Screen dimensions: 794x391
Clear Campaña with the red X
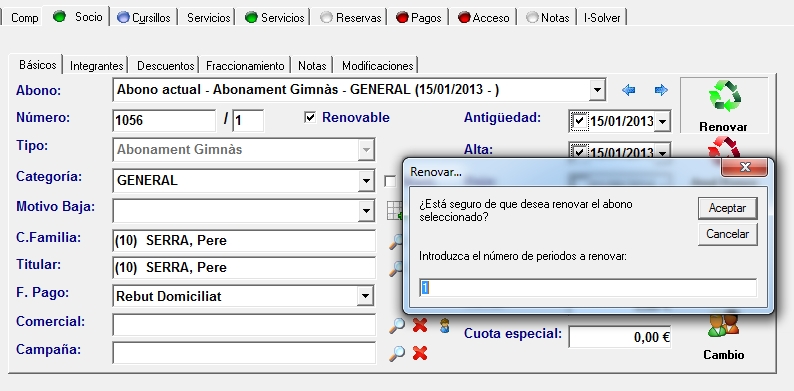point(420,353)
